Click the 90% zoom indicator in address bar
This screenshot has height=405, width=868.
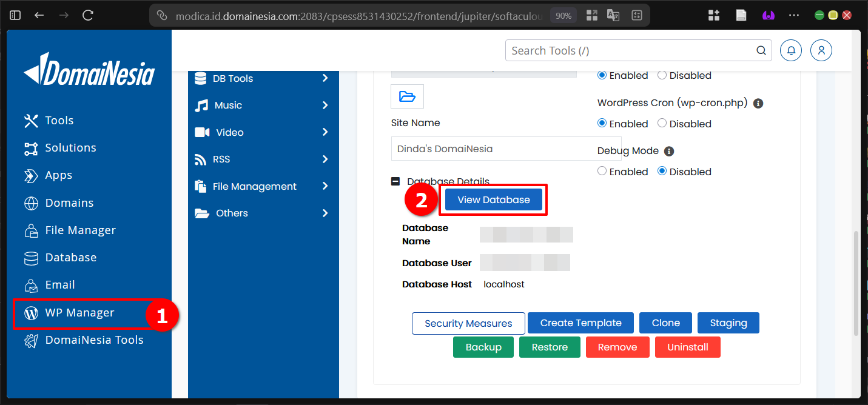click(563, 15)
